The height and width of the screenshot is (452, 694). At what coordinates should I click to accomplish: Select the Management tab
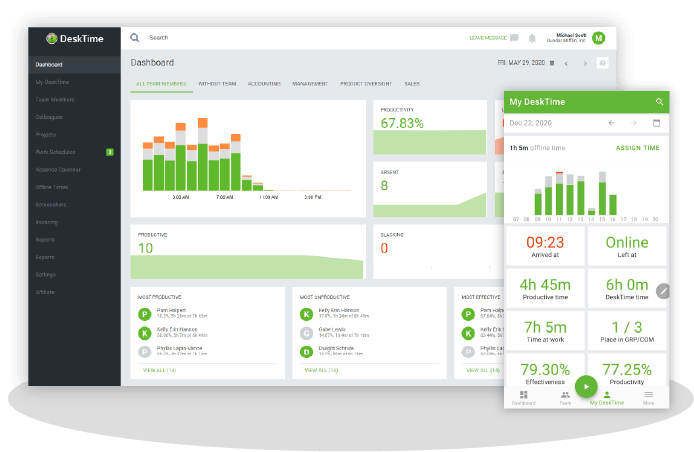pos(310,84)
